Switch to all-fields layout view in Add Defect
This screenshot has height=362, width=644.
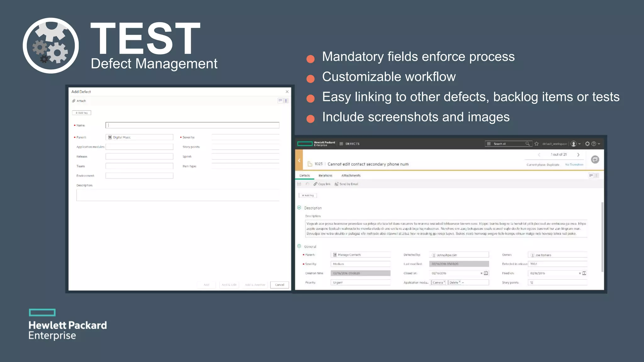coord(280,101)
